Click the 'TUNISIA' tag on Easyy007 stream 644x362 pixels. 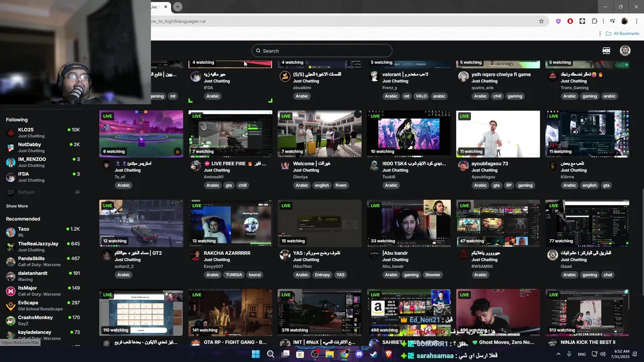pyautogui.click(x=234, y=275)
